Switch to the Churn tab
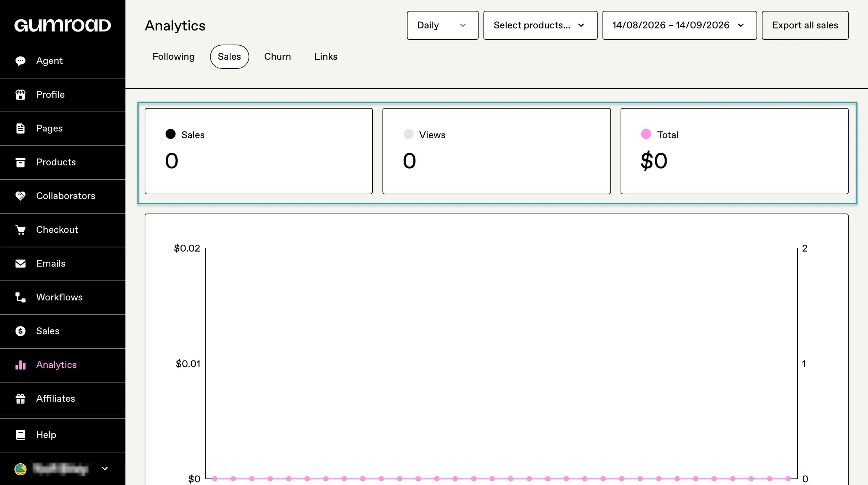 point(277,56)
